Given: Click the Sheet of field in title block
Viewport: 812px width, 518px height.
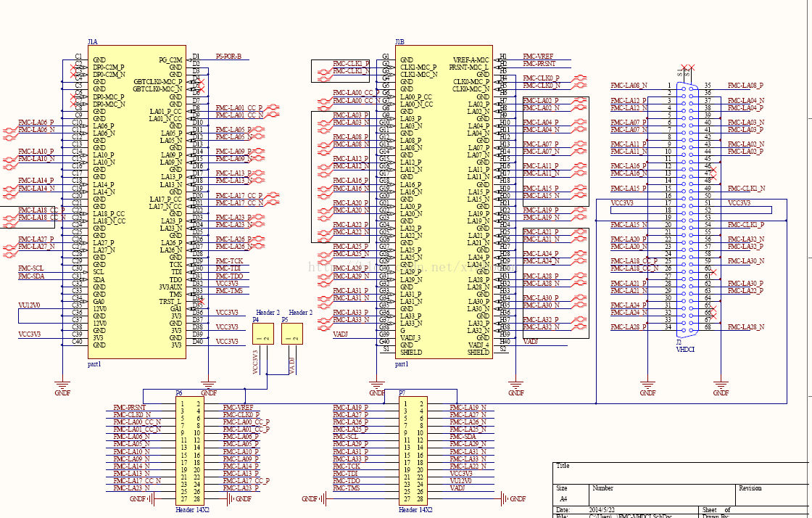Looking at the screenshot, I should pyautogui.click(x=716, y=510).
